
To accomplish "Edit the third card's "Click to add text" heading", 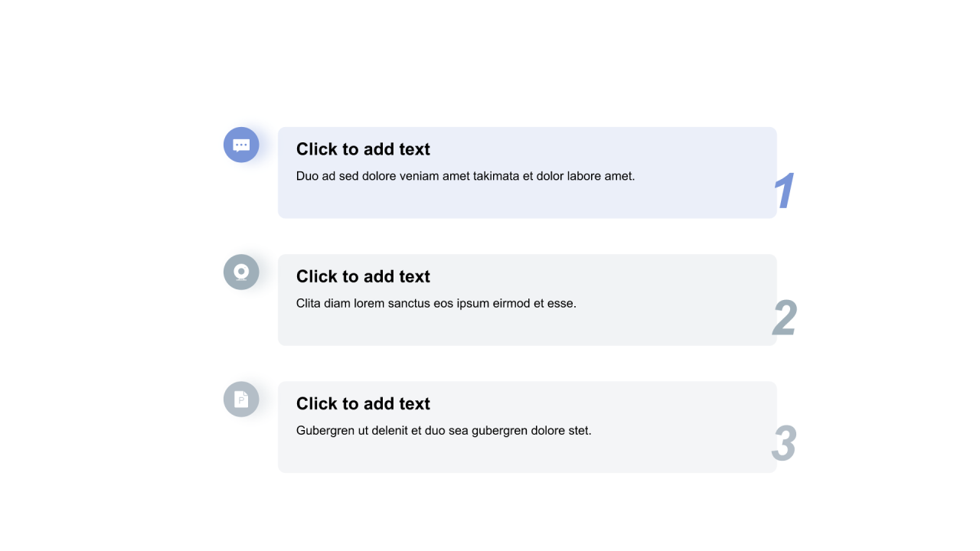I will 363,403.
